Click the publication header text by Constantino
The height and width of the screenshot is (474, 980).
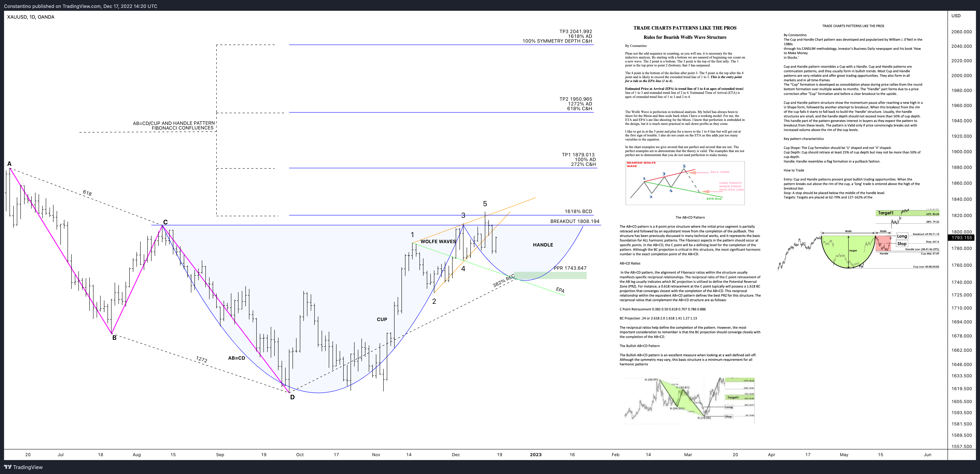coord(81,6)
